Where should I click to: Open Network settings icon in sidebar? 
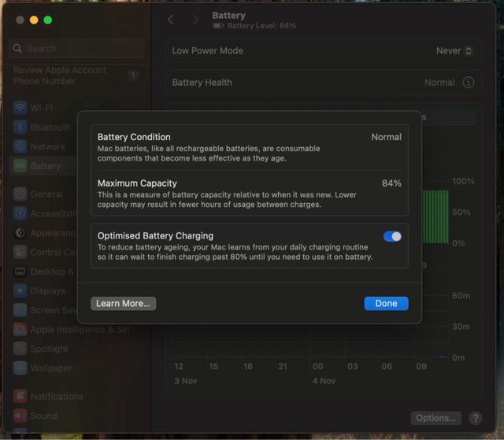tap(20, 146)
